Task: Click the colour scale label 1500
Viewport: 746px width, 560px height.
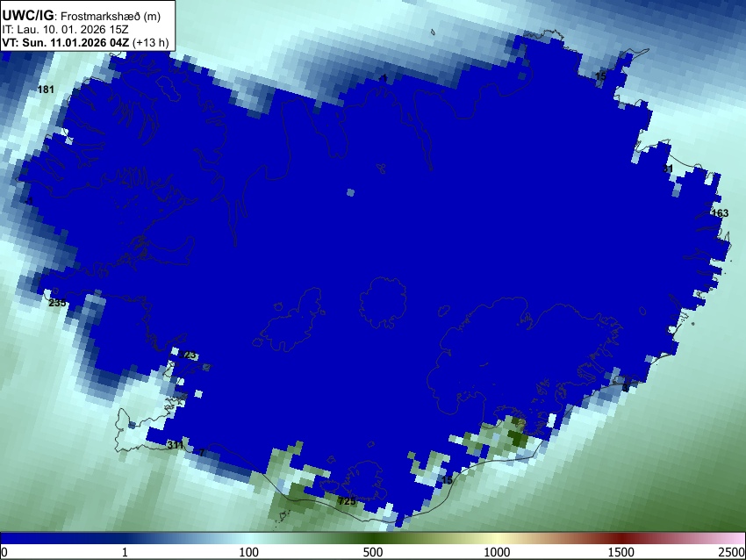Action: (620, 552)
